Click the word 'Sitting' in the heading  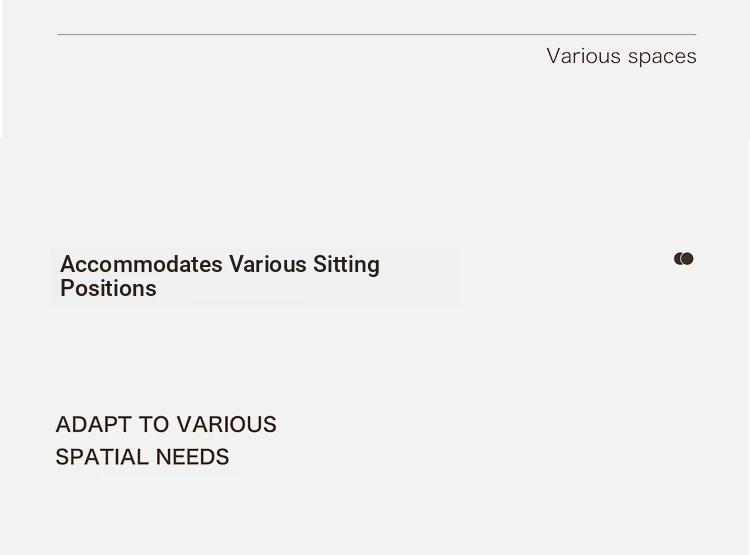coord(346,264)
